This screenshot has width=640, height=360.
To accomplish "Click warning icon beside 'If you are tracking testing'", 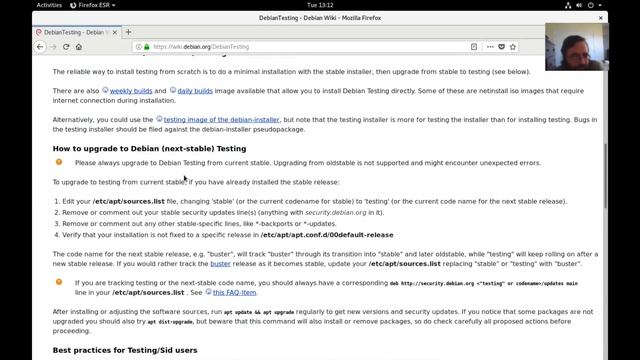I will tap(59, 282).
